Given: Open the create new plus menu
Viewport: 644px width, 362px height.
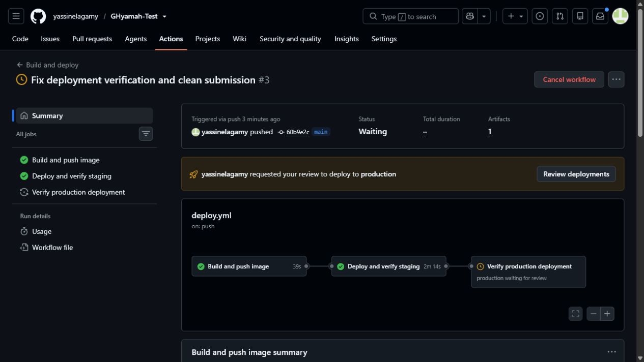Looking at the screenshot, I should (x=515, y=16).
